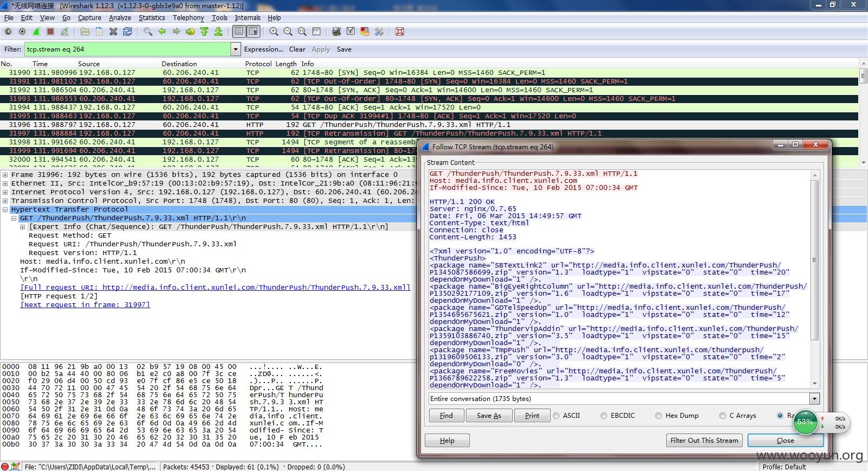Focus the display filter input field
Screen dimensions: 868x471
coord(127,49)
